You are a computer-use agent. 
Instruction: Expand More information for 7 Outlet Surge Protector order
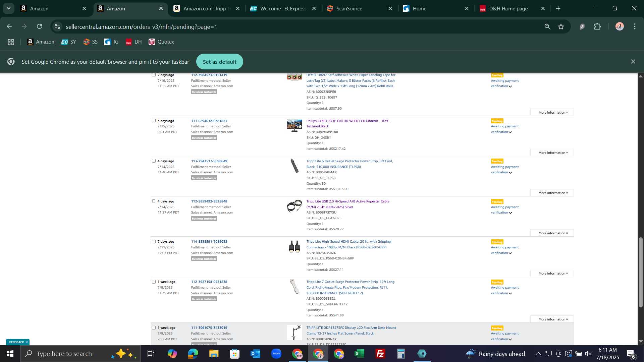coord(552,319)
